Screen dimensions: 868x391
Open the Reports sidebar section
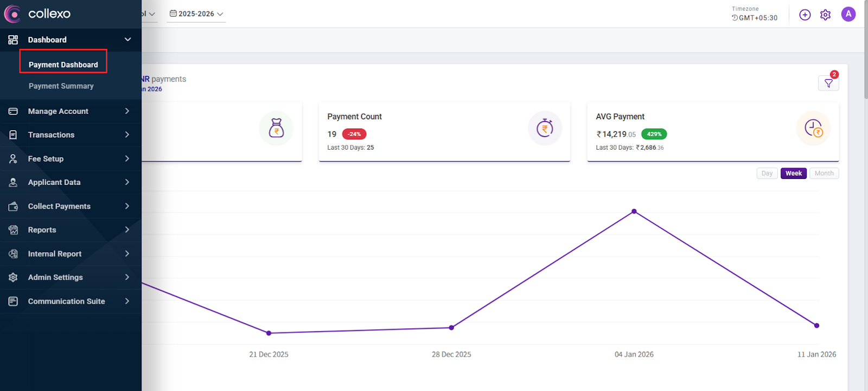point(71,230)
